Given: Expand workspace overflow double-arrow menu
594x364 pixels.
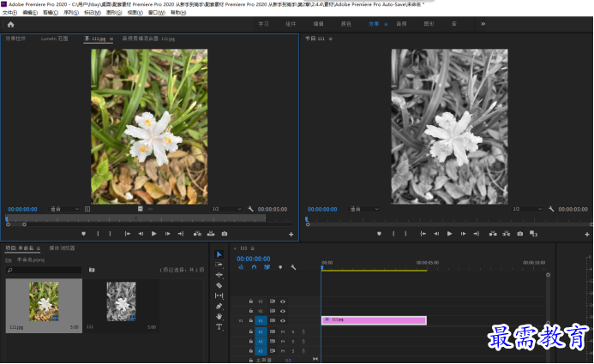Looking at the screenshot, I should (483, 24).
